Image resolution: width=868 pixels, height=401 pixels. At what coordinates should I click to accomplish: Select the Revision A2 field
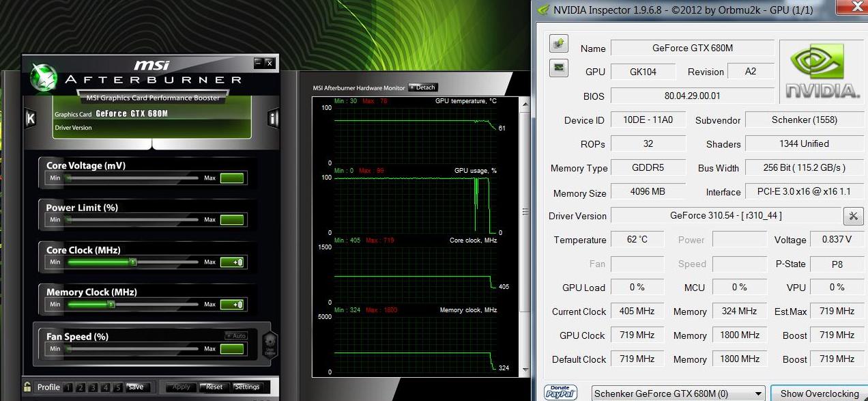pyautogui.click(x=751, y=72)
